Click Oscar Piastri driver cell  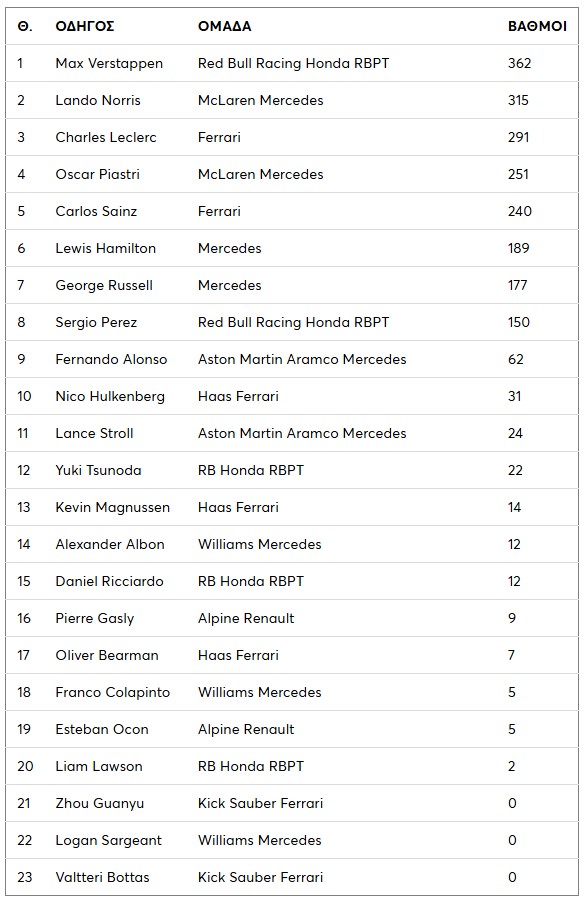tap(97, 174)
